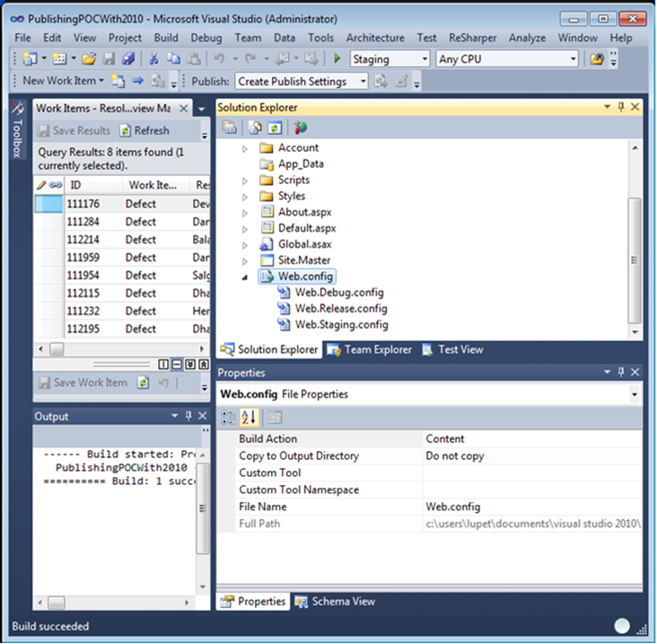
Task: Switch to the Test View tab
Action: (453, 349)
